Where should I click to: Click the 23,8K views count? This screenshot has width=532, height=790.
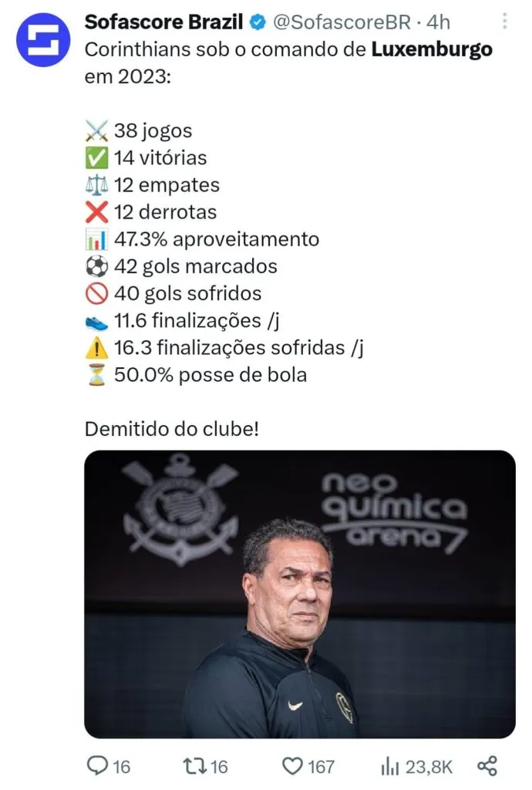(x=429, y=766)
